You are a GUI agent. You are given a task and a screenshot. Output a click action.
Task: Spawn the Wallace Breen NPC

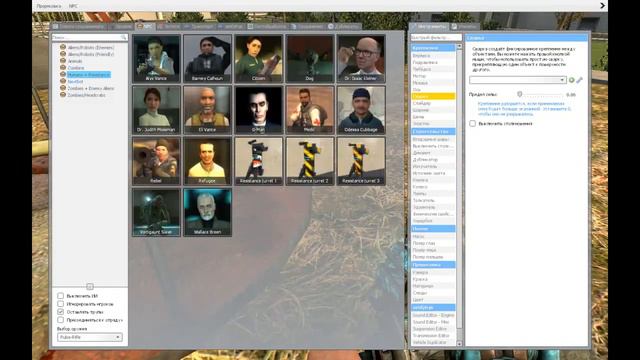click(x=207, y=212)
